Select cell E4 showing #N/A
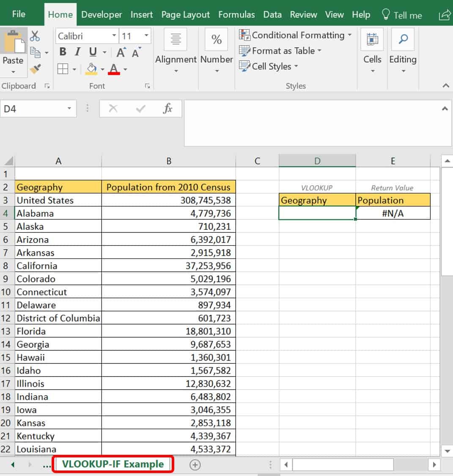Viewport: 453px width, 476px height. coord(393,213)
